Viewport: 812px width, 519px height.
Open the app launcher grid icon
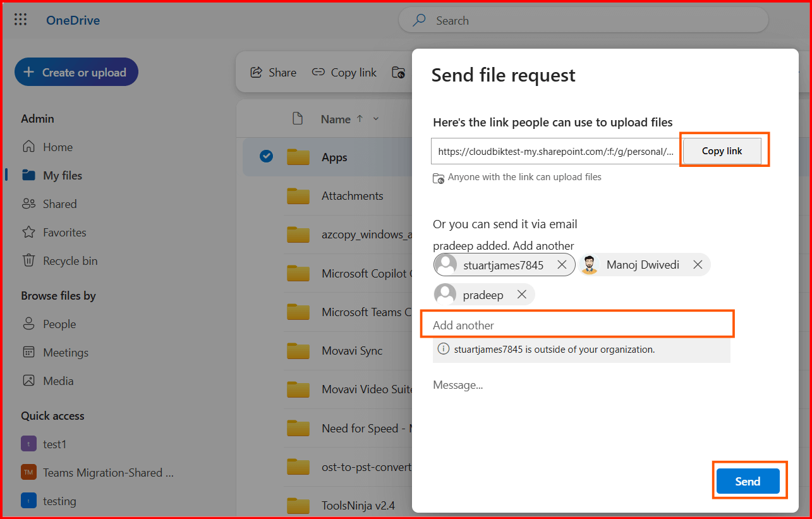coord(20,20)
